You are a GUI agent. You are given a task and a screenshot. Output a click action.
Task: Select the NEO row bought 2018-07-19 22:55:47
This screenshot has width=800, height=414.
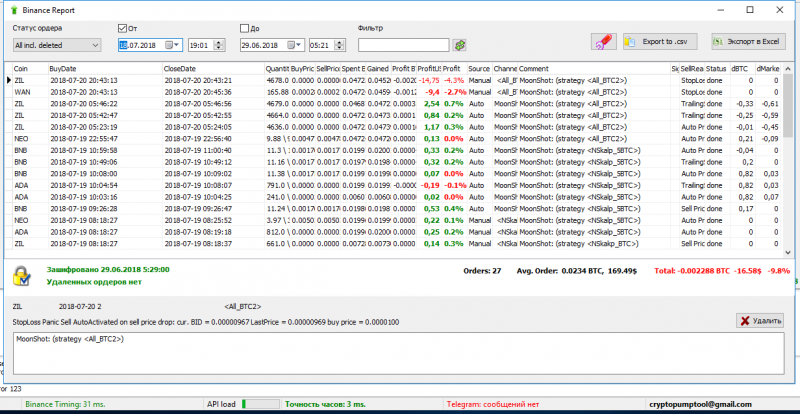(393, 138)
